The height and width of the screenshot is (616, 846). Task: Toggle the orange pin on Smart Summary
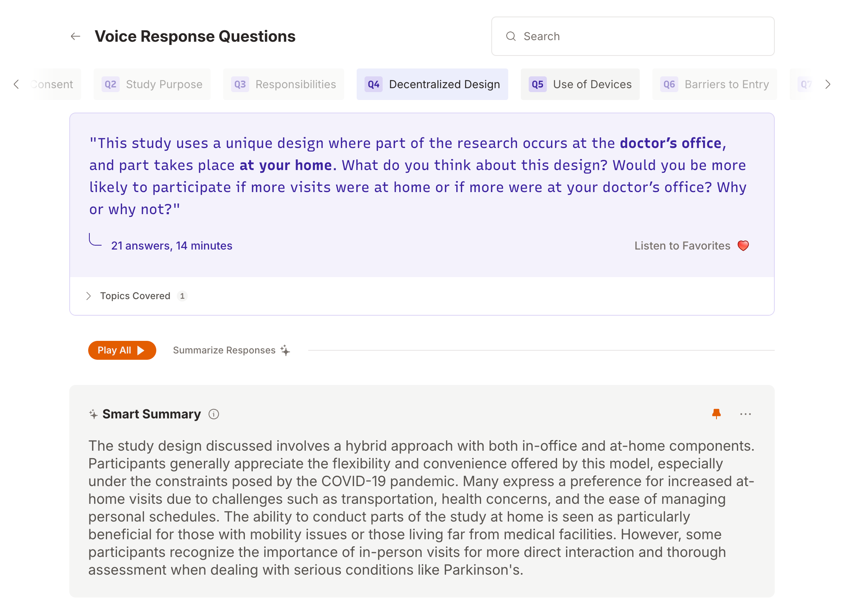(716, 414)
